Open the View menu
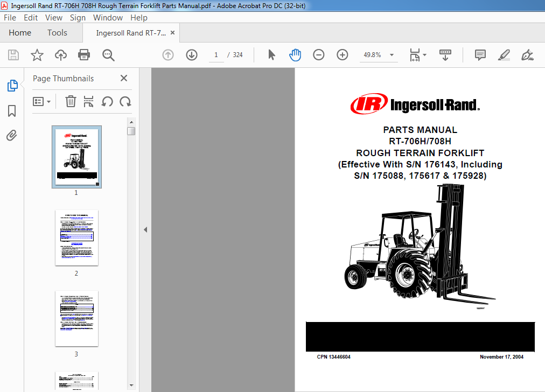Screen dimensions: 545x392 [53, 18]
